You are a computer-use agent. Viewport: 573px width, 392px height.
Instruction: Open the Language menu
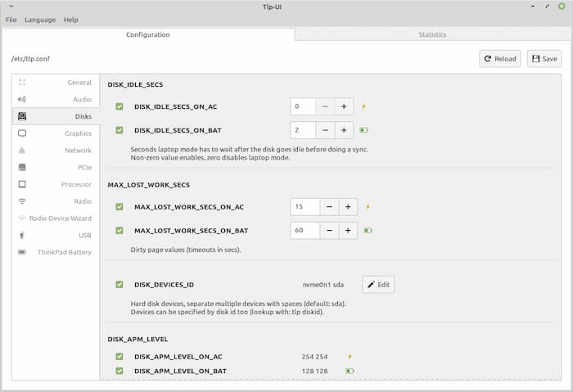tap(40, 19)
